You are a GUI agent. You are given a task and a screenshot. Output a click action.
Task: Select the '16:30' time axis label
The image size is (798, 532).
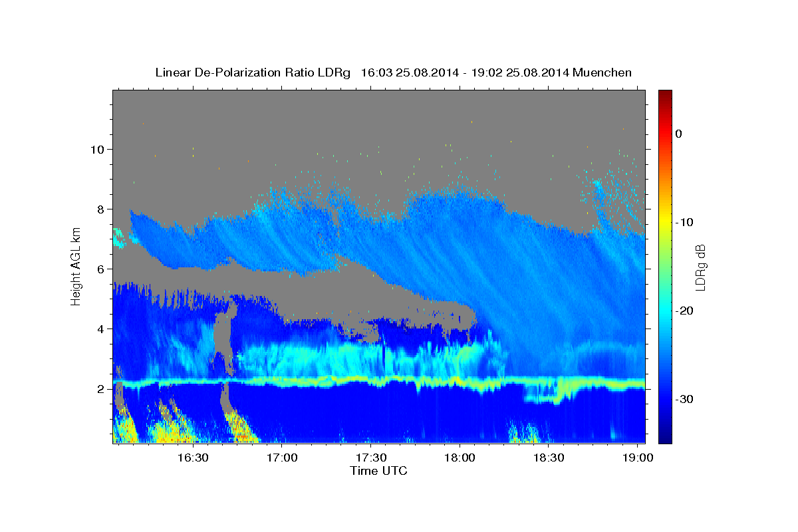pos(193,458)
